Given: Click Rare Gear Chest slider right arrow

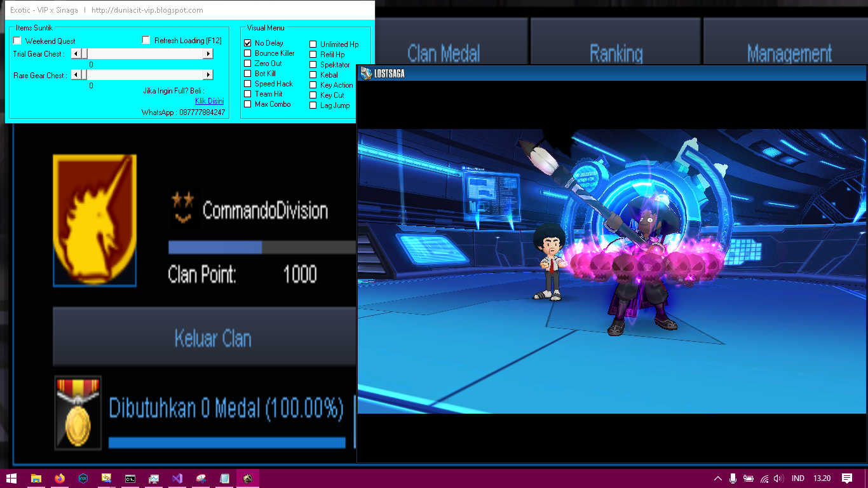Looking at the screenshot, I should click(208, 75).
